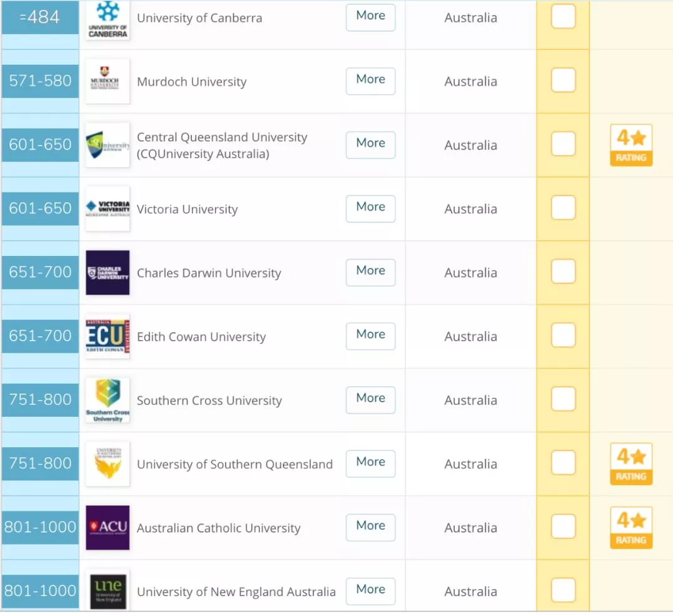Viewport: 673px width, 616px height.
Task: Click the University of Canberra logo
Action: (x=107, y=19)
